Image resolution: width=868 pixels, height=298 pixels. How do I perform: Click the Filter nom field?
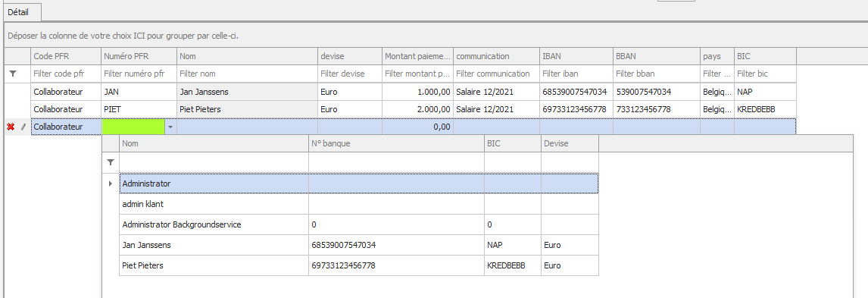tap(248, 73)
